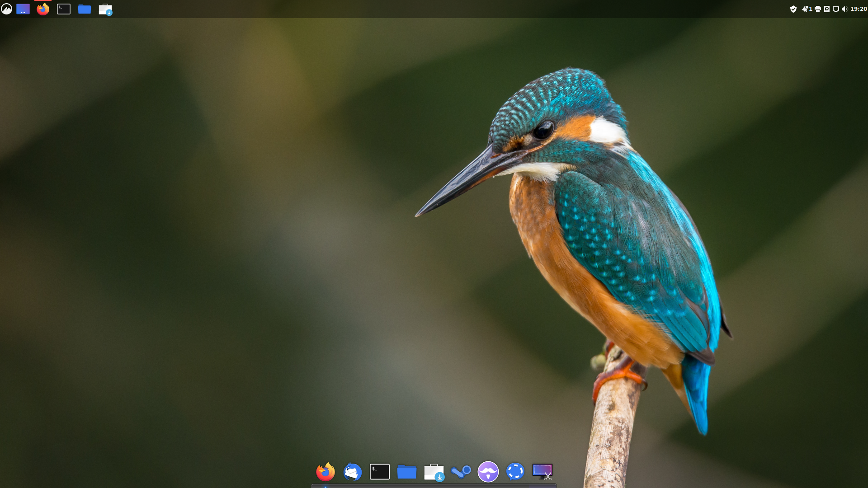Click the 19:20 clock
868x488 pixels.
coord(859,9)
